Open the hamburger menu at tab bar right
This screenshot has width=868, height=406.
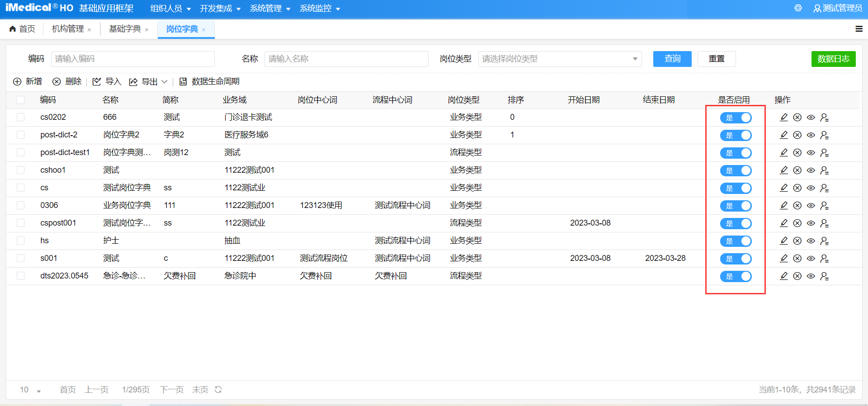859,29
